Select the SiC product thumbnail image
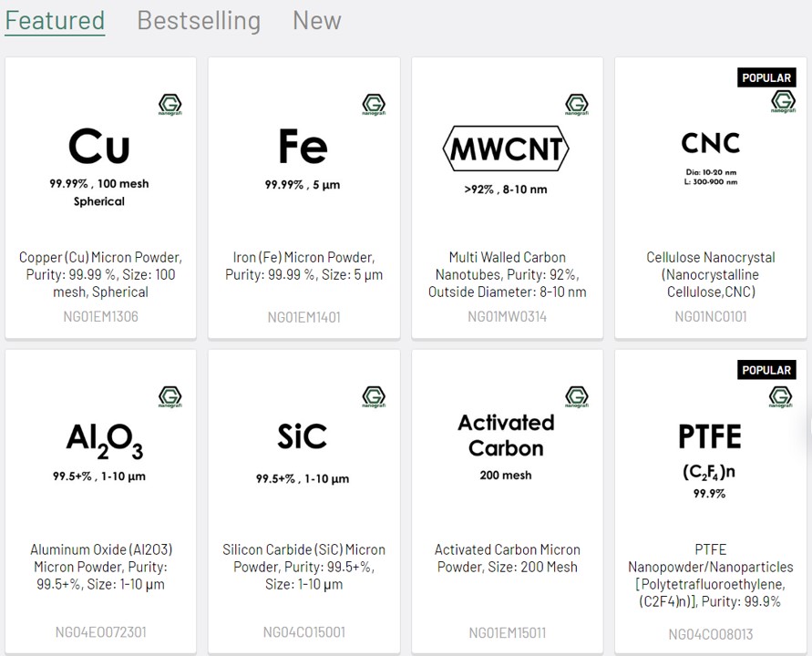The image size is (812, 656). (x=303, y=448)
